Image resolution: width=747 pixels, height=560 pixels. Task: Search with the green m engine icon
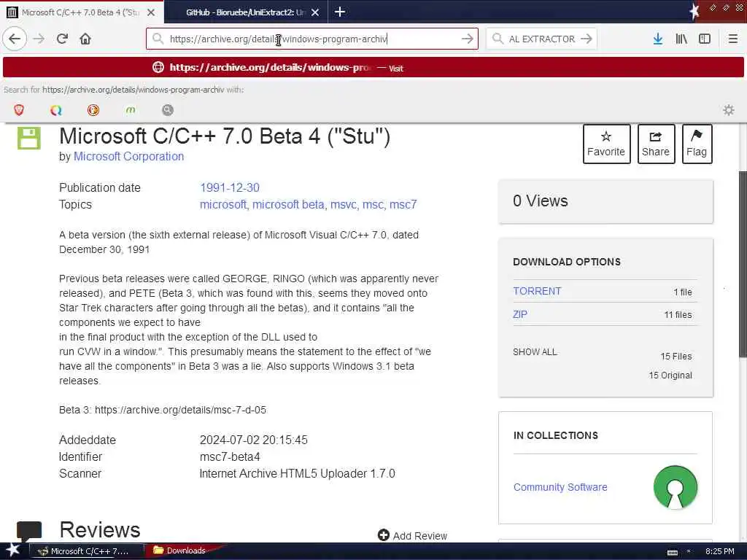tap(131, 110)
